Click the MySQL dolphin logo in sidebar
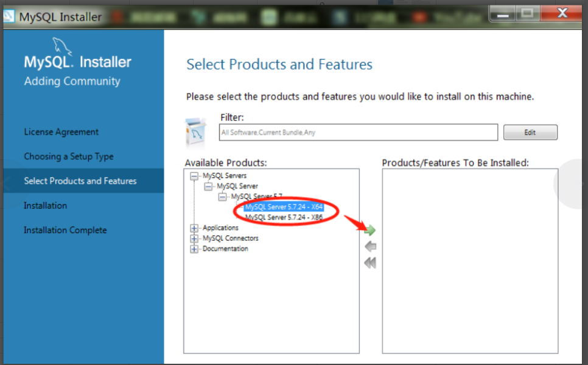588x365 pixels. point(62,46)
